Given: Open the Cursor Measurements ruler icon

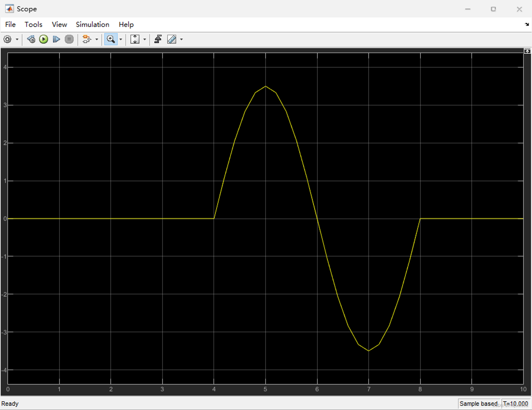Looking at the screenshot, I should [172, 39].
